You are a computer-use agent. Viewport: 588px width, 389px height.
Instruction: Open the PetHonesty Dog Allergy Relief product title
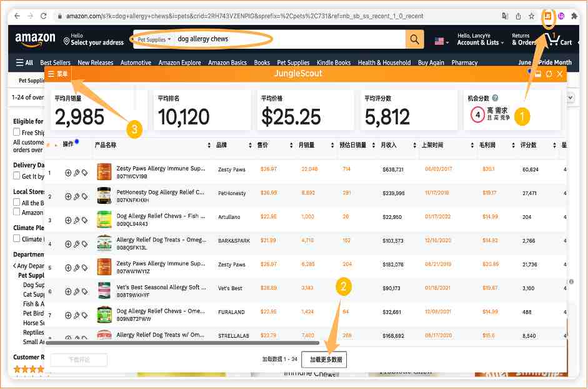point(160,192)
